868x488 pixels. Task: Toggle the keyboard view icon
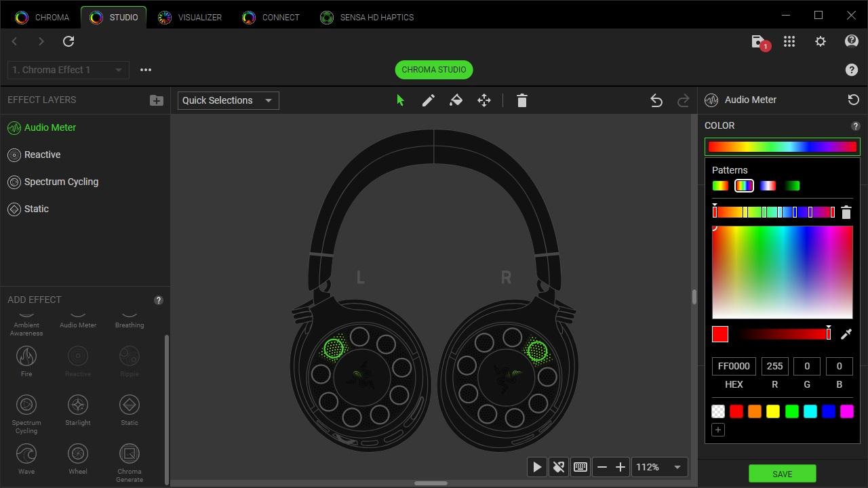tap(580, 467)
